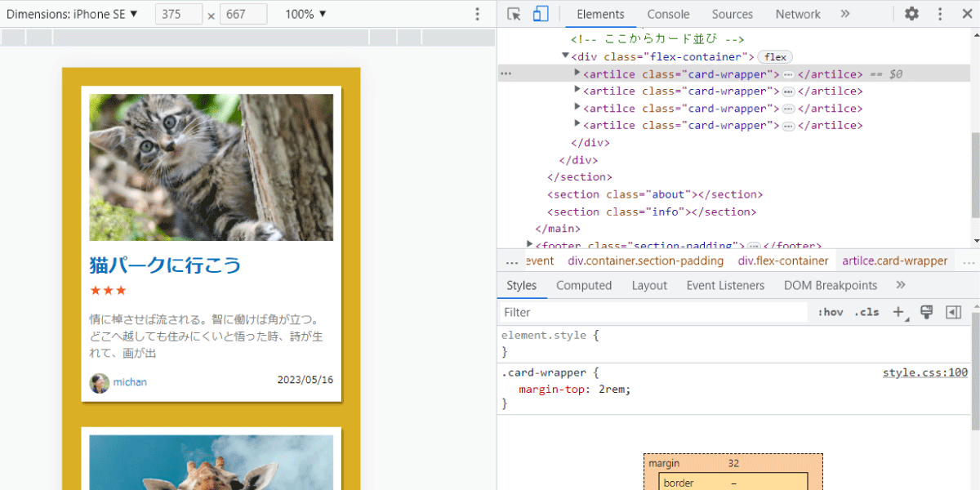The height and width of the screenshot is (490, 980).
Task: Expand the footer section-padding node
Action: coord(530,244)
